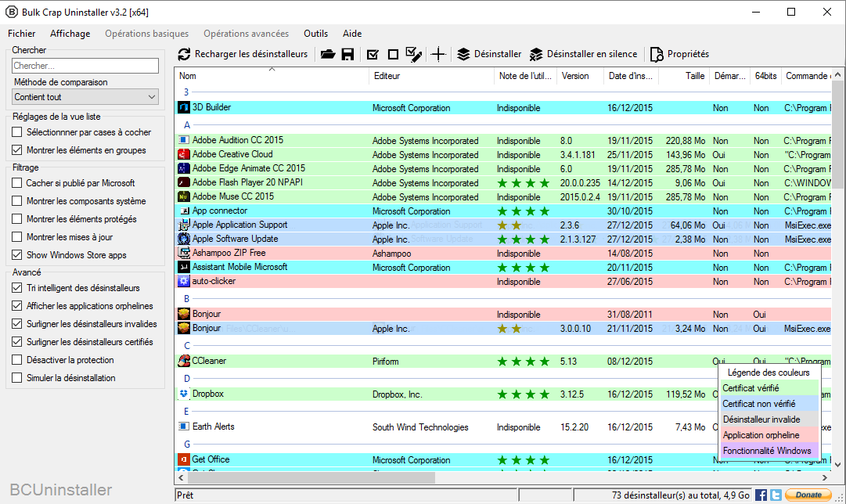846x504 pixels.
Task: Click the Facebook icon in status bar
Action: click(761, 495)
